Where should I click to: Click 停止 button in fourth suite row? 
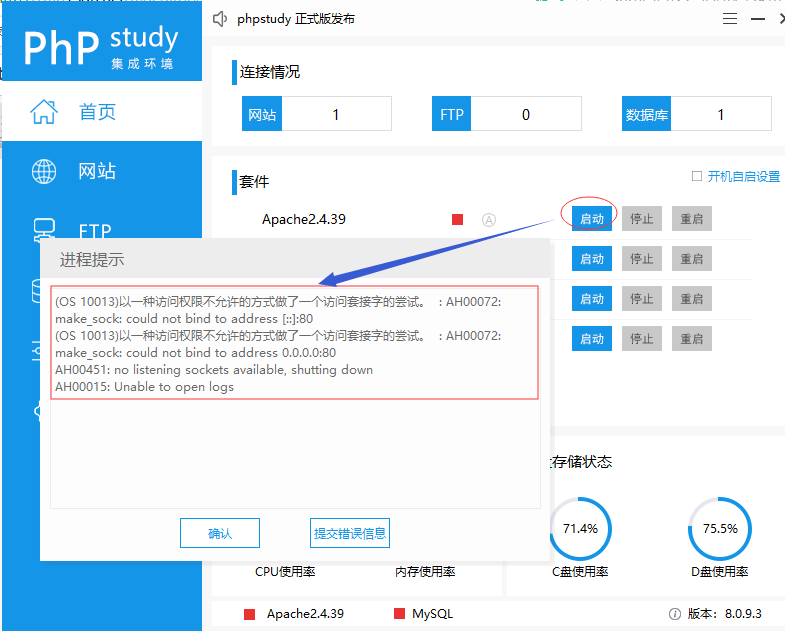tap(642, 339)
